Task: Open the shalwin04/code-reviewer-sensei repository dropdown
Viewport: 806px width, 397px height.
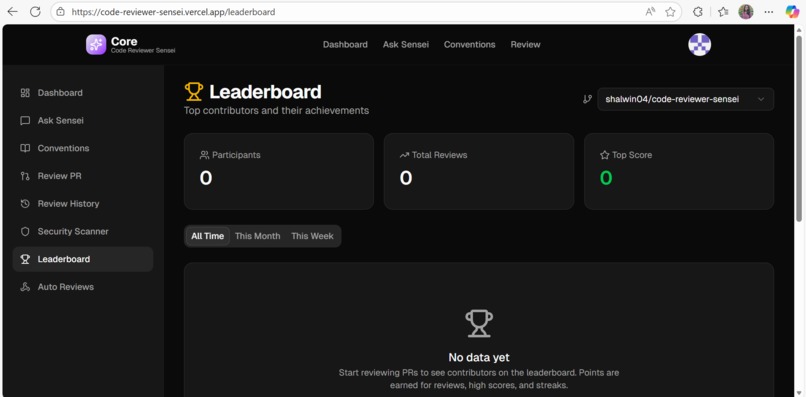Action: point(685,99)
